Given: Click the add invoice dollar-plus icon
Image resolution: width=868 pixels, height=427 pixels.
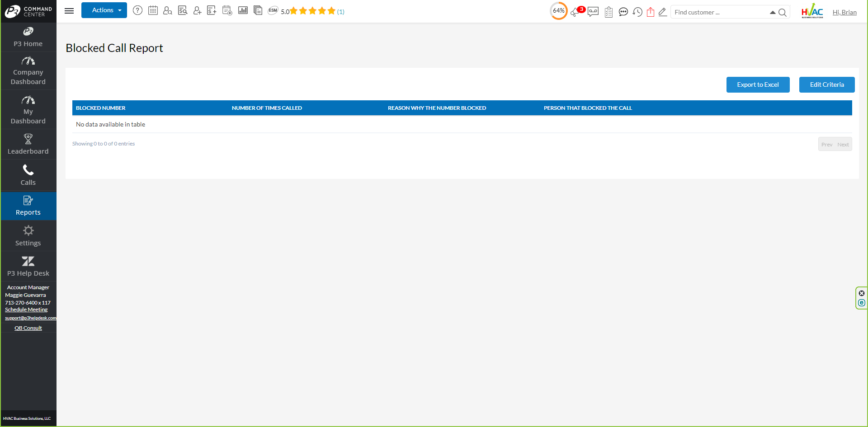Looking at the screenshot, I should coord(212,10).
